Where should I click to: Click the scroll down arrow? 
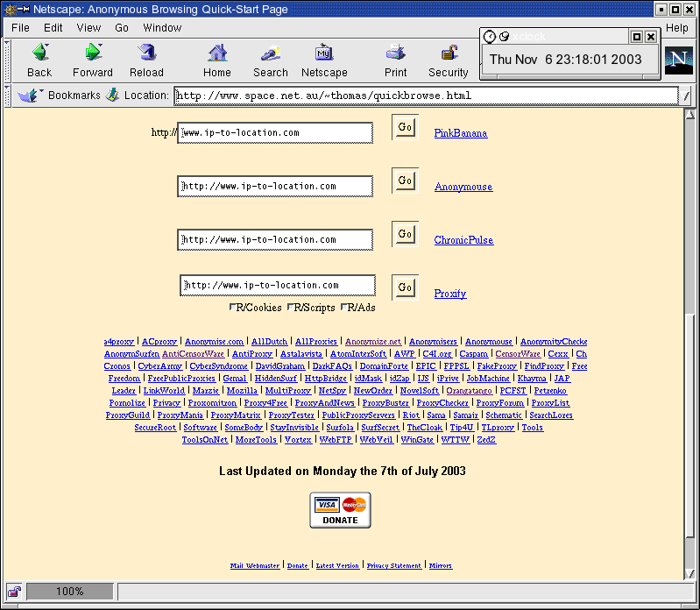pos(689,574)
